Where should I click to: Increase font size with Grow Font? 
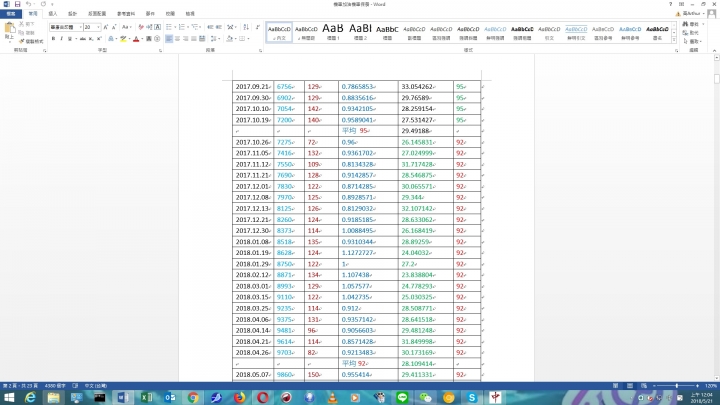point(106,27)
